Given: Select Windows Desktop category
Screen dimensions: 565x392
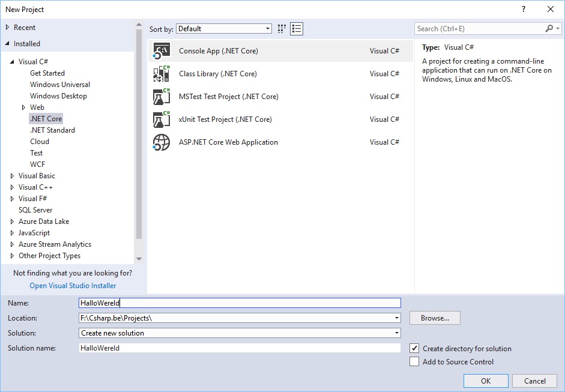Looking at the screenshot, I should coord(58,96).
